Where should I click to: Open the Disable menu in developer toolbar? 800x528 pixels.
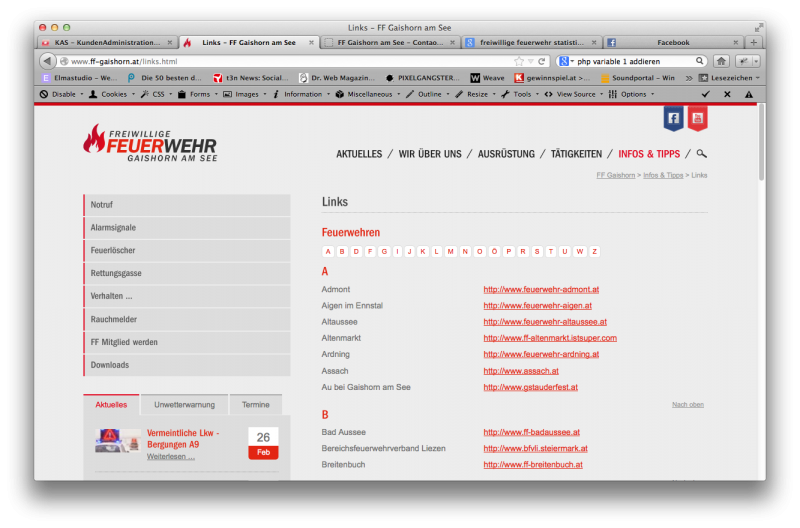(x=61, y=94)
